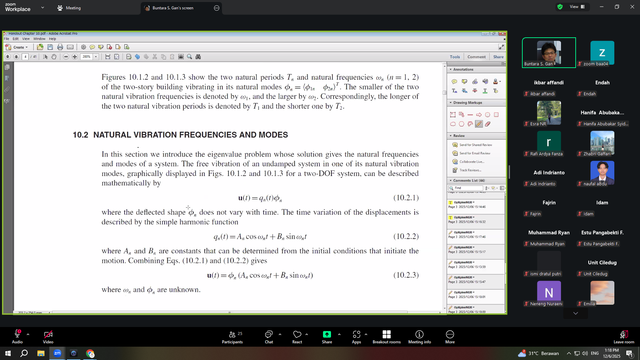This screenshot has width=640, height=360.
Task: Open the Zoom Workplace dropdown menu
Action: [42, 7]
